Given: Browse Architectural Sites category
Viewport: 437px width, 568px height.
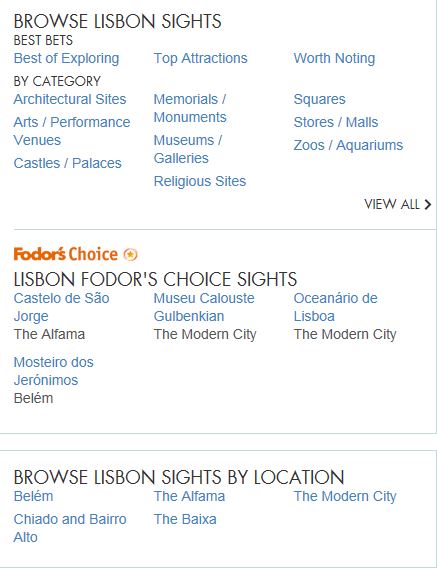Looking at the screenshot, I should tap(70, 99).
